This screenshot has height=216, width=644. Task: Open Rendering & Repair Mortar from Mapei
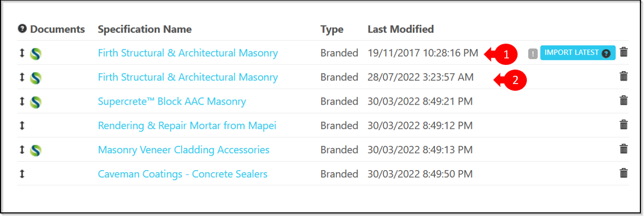click(x=187, y=125)
